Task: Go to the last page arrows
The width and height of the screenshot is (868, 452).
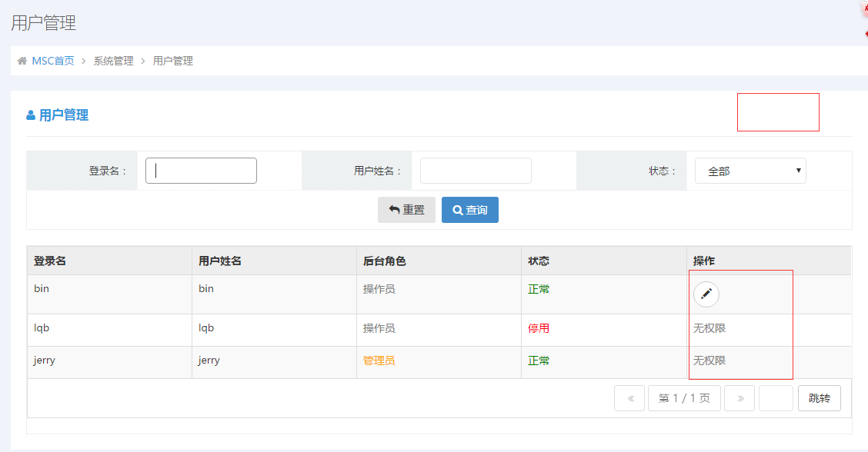Action: point(739,398)
